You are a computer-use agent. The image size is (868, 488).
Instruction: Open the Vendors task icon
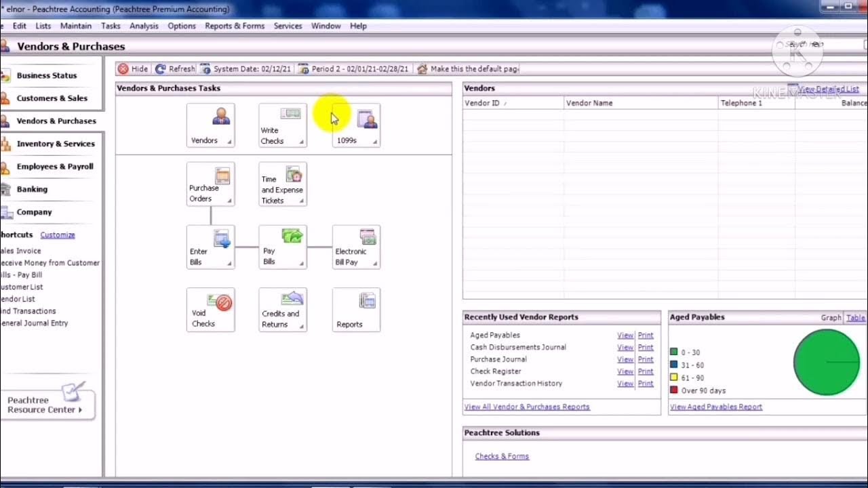click(x=211, y=125)
